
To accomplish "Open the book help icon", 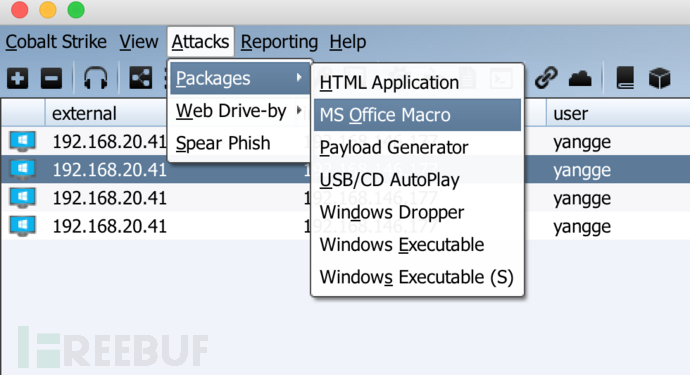I will pos(625,78).
